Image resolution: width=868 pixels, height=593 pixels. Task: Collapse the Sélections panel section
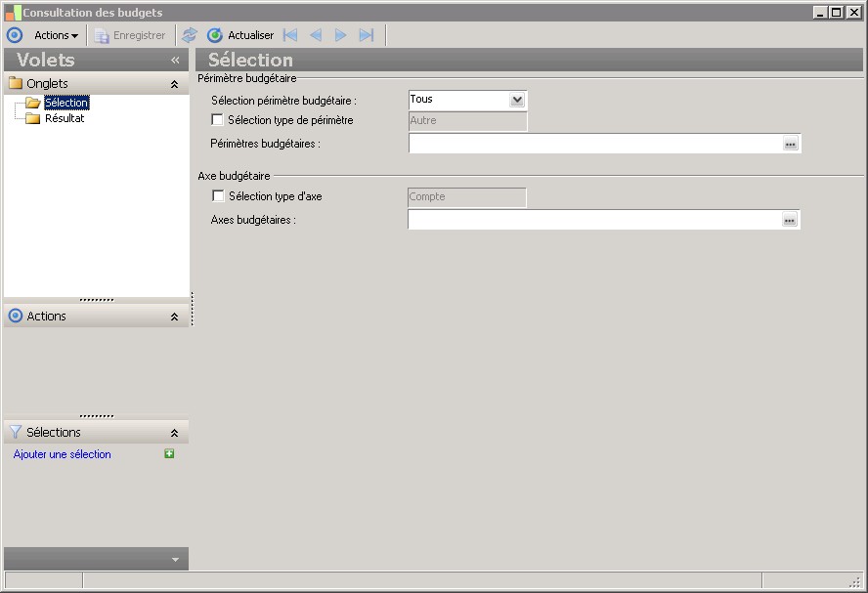coord(174,433)
